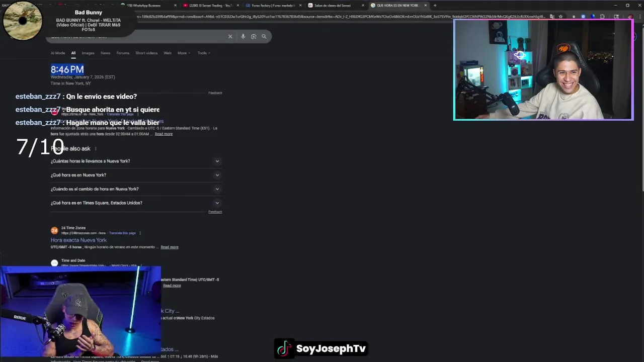Click 'Wednesday, January 7, 2026 (EST)' text
This screenshot has width=644, height=362.
click(83, 77)
